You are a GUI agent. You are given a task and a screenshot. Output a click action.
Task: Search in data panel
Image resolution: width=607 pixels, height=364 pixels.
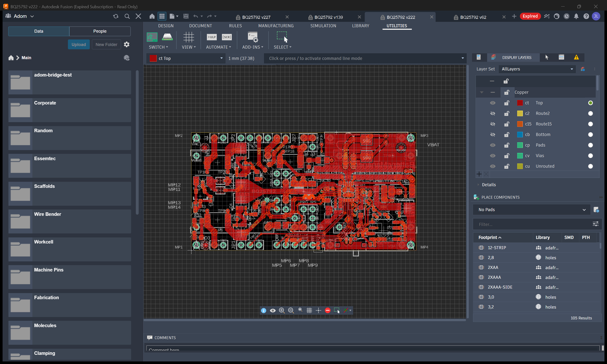point(127,16)
